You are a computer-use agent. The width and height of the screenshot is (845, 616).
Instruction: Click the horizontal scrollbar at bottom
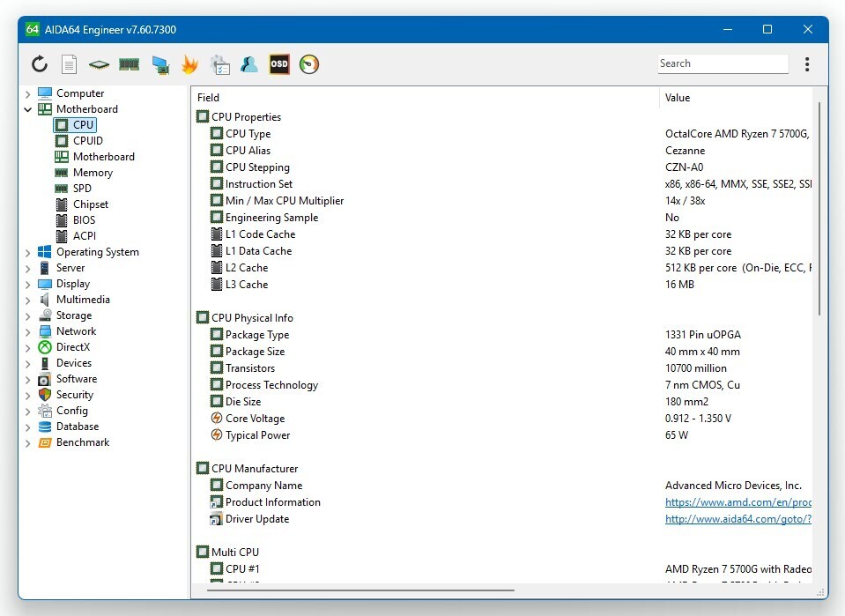(359, 590)
